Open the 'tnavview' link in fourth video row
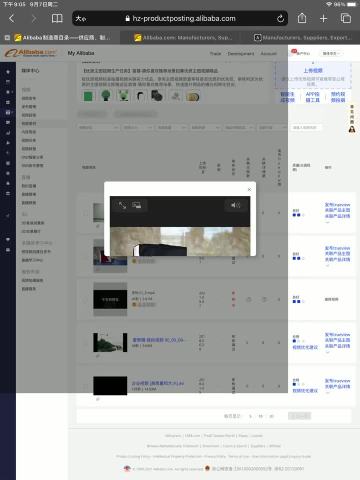 tap(337, 334)
